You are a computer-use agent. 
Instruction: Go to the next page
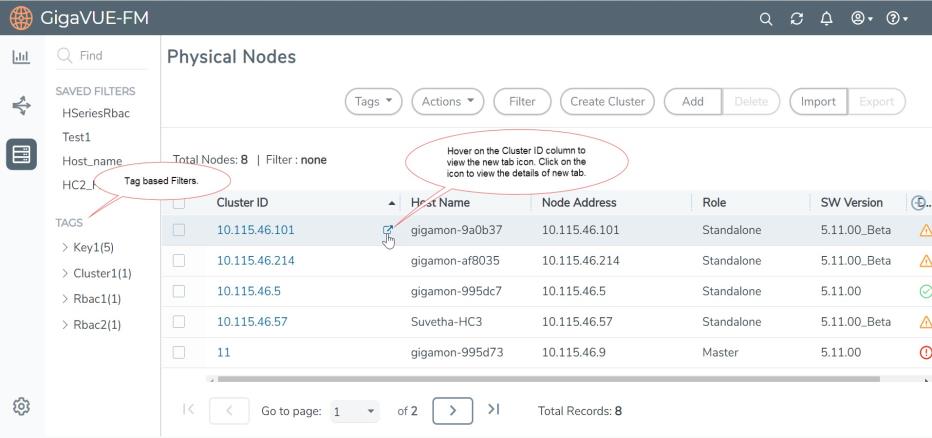pyautogui.click(x=452, y=411)
